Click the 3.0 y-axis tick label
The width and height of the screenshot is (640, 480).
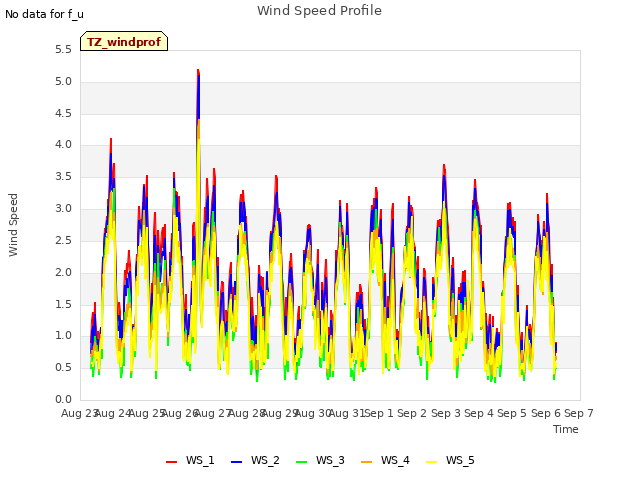63,209
